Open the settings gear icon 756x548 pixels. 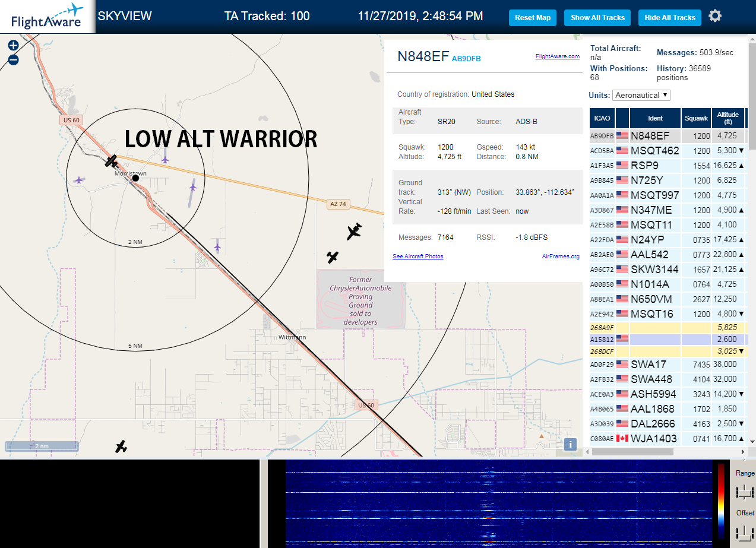point(715,16)
